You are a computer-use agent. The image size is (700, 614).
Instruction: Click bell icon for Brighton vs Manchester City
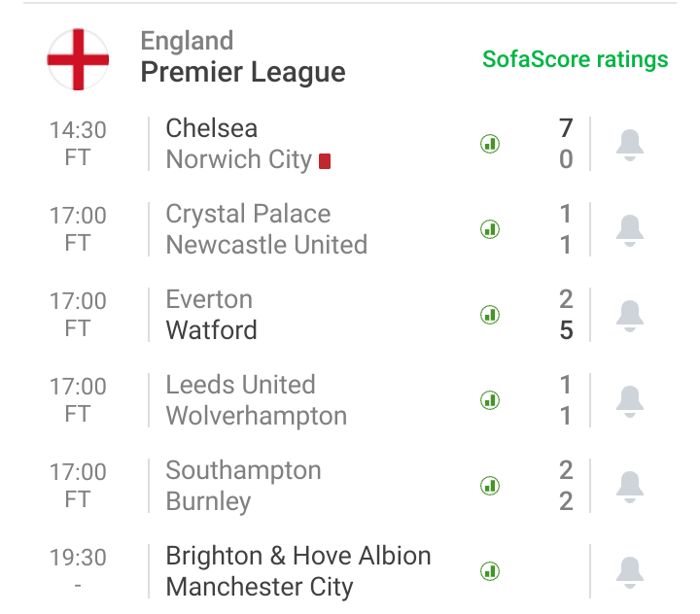629,572
